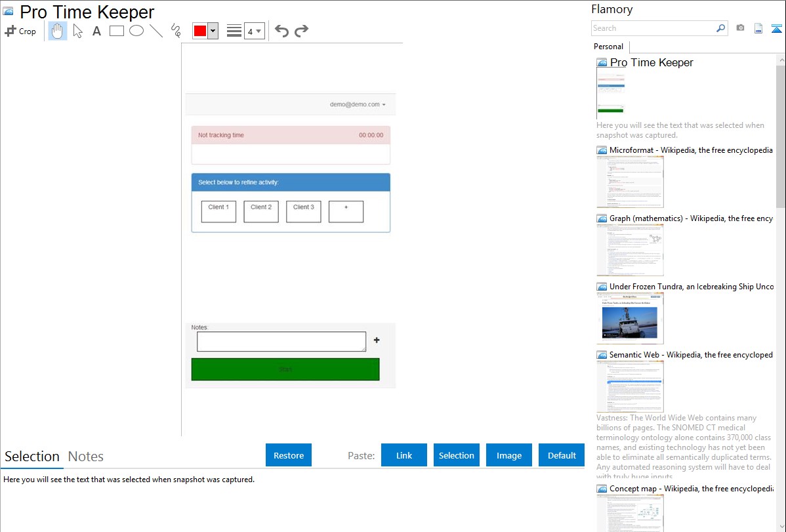Click the icon beside Microformat title
This screenshot has height=532, width=786.
602,150
